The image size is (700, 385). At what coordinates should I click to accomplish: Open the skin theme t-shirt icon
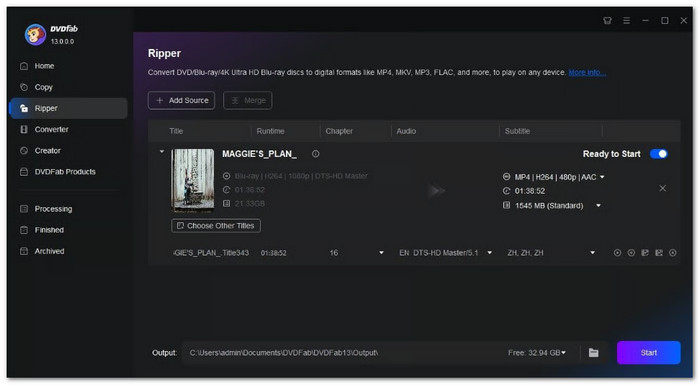click(607, 21)
